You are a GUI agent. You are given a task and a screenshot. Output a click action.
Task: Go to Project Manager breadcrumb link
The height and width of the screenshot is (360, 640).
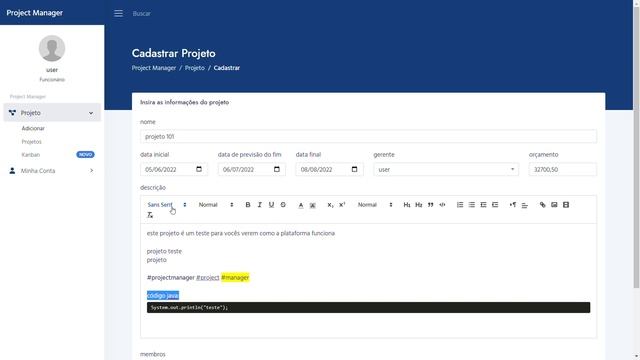(x=153, y=68)
